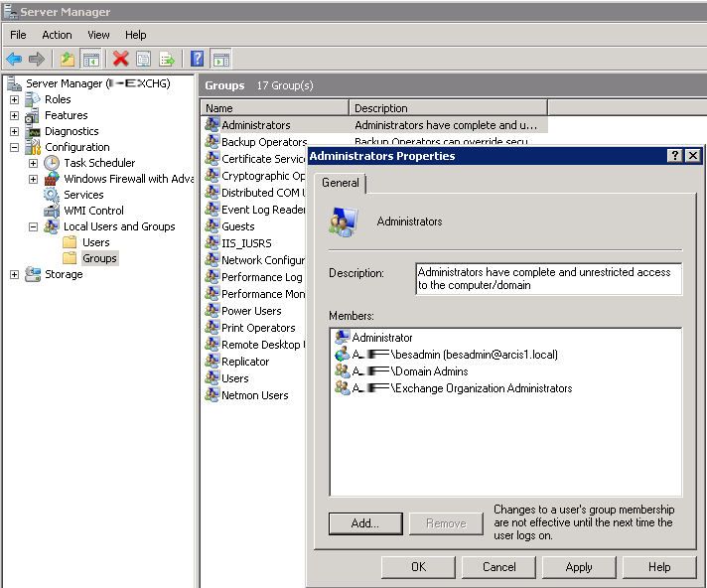Select the Users folder in tree
This screenshot has width=707, height=588.
click(x=95, y=242)
